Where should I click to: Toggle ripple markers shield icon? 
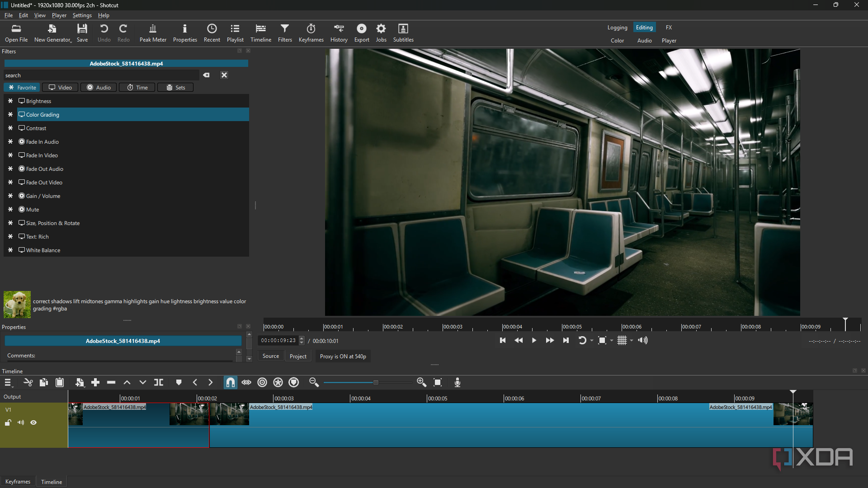click(294, 382)
